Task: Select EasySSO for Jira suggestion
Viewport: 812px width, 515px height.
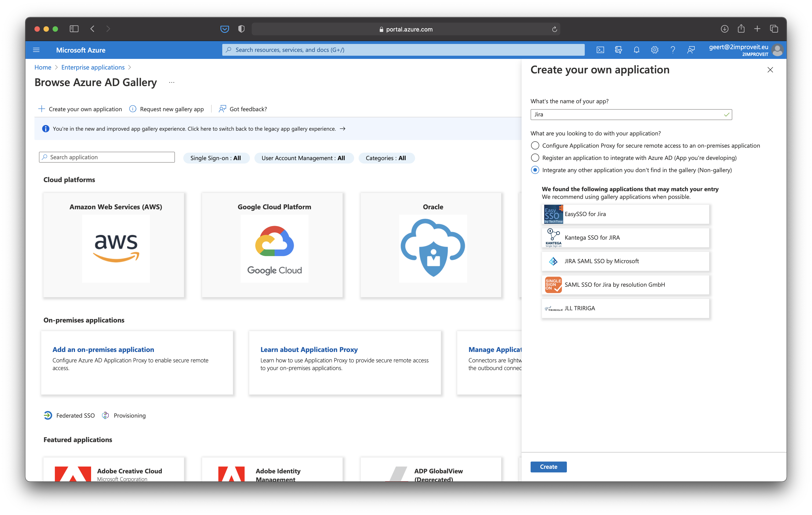Action: pyautogui.click(x=625, y=214)
